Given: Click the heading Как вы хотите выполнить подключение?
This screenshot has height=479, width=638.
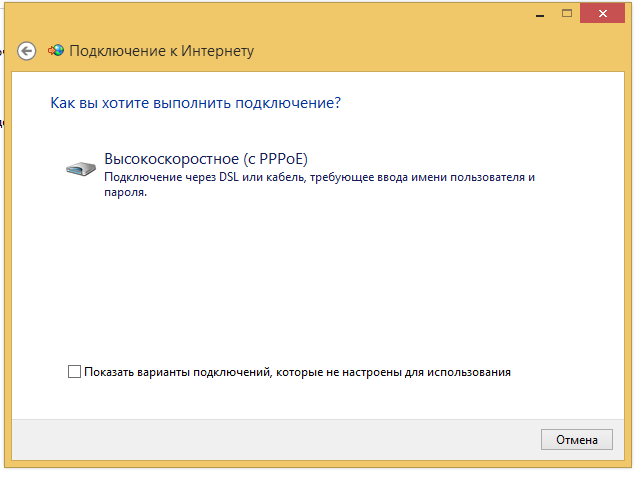Looking at the screenshot, I should (195, 103).
